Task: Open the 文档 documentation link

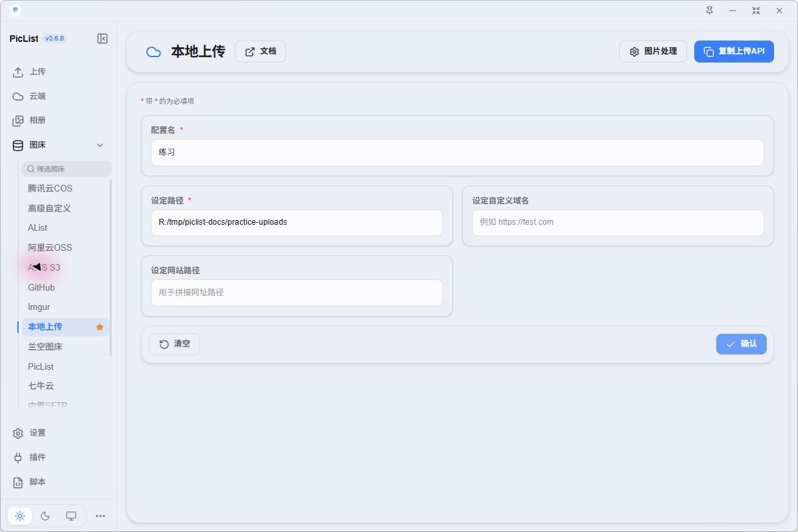Action: tap(260, 51)
